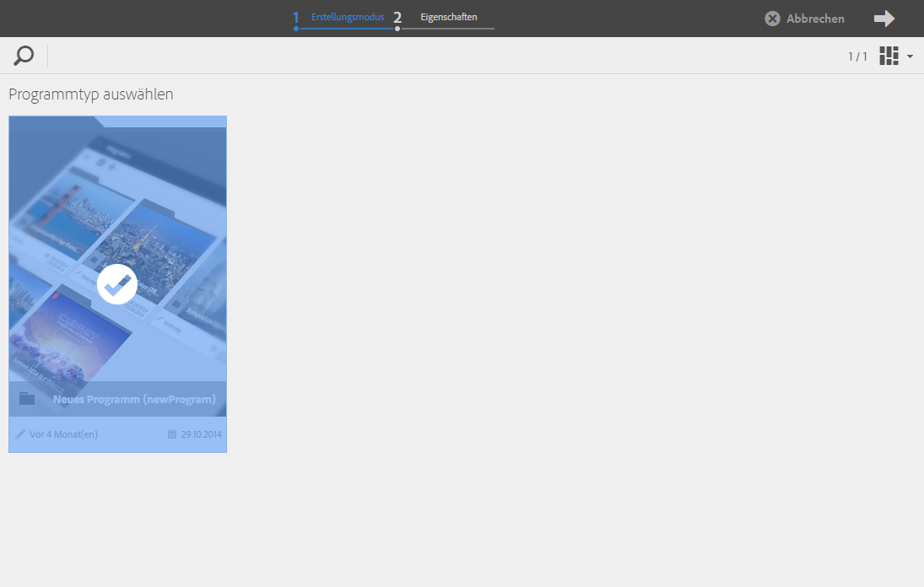This screenshot has width=924, height=587.
Task: Open the search magnifier icon
Action: (24, 56)
